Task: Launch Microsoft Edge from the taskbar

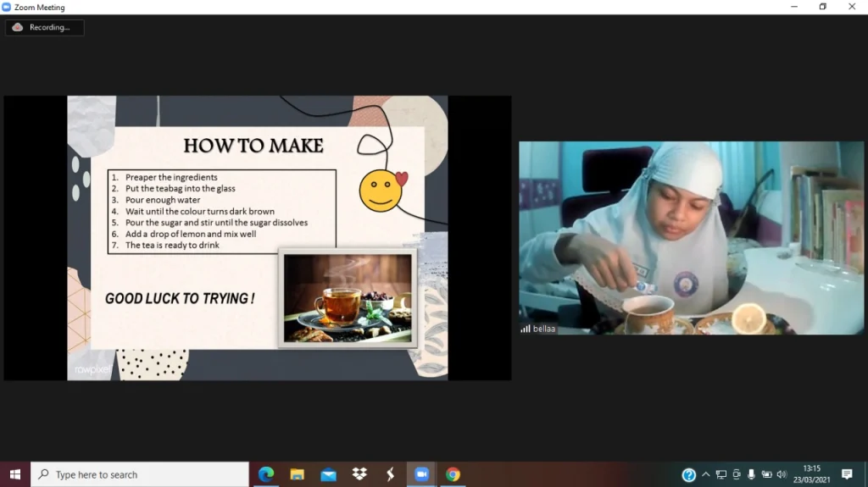Action: pos(266,474)
